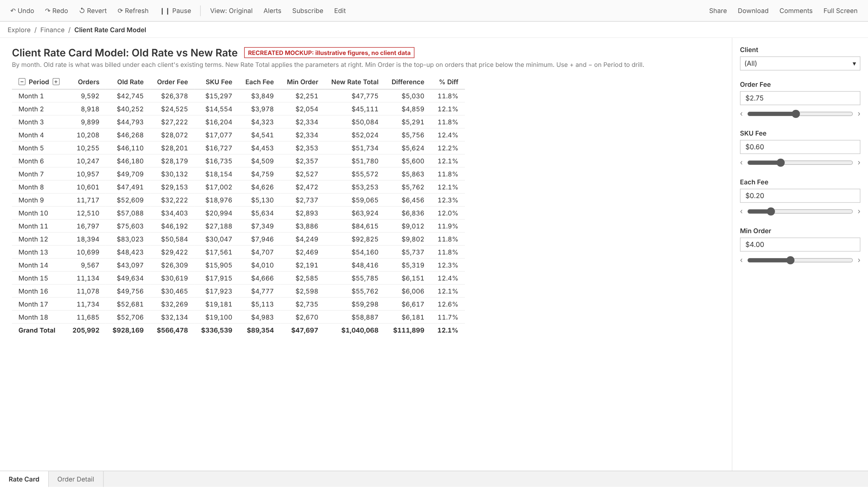
Task: Open the View: Original menu
Action: click(231, 11)
